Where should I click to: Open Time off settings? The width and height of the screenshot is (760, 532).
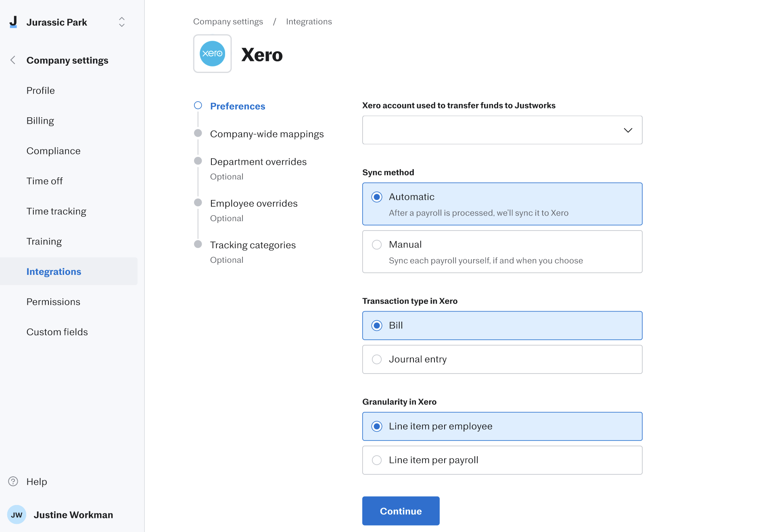(x=45, y=181)
